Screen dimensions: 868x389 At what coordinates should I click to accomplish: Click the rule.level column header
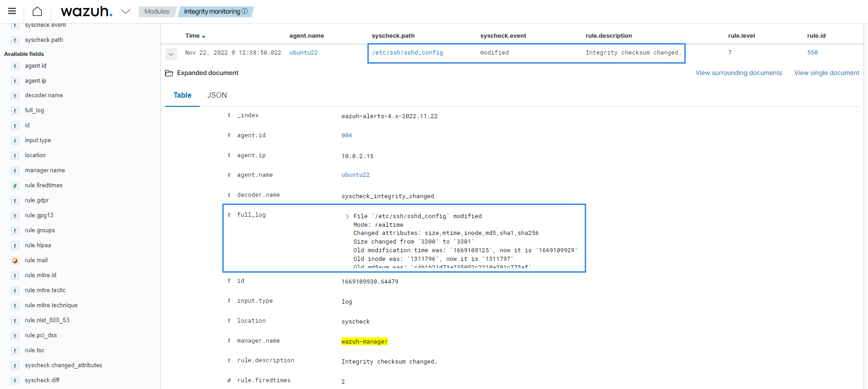(741, 36)
